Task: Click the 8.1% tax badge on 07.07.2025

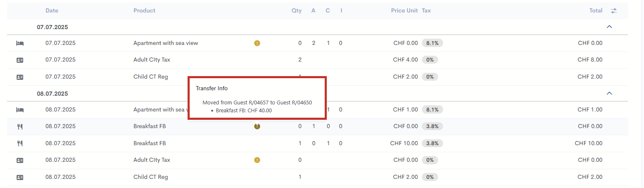Action: (432, 43)
